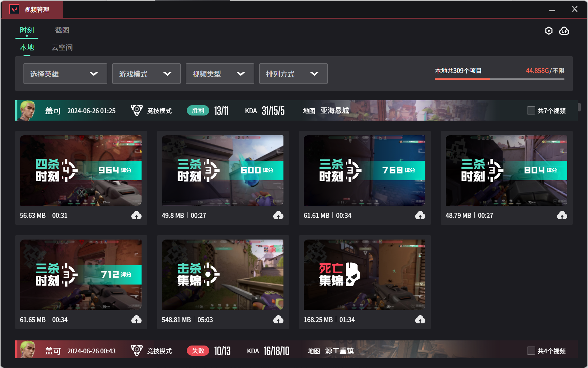The height and width of the screenshot is (368, 588).
Task: Click the 10/13 round score
Action: click(x=222, y=351)
